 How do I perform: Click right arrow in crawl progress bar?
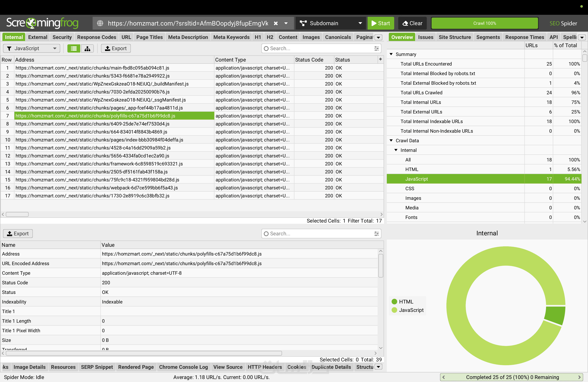coord(579,377)
